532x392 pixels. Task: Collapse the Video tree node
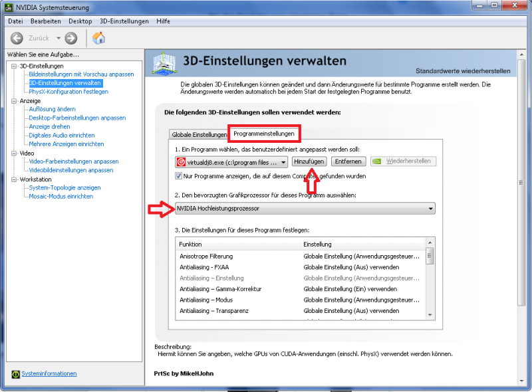(x=14, y=153)
